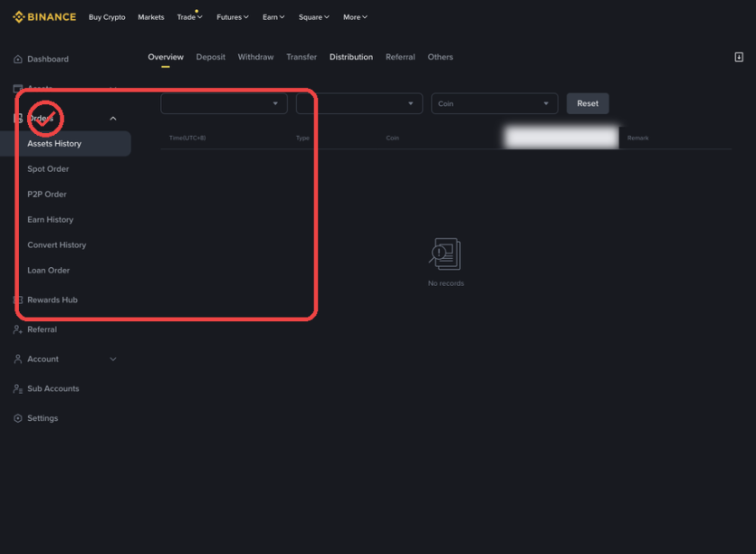Click the Referral person icon
The height and width of the screenshot is (554, 756).
point(18,330)
